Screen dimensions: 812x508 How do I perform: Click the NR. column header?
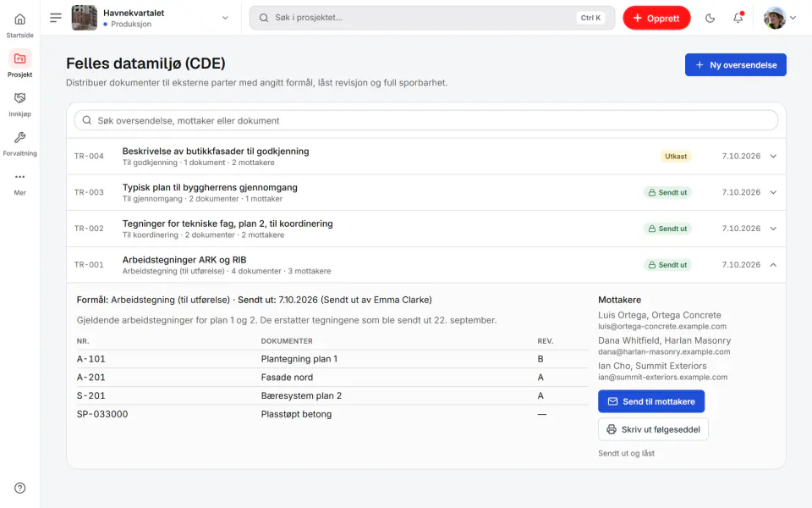tap(83, 341)
